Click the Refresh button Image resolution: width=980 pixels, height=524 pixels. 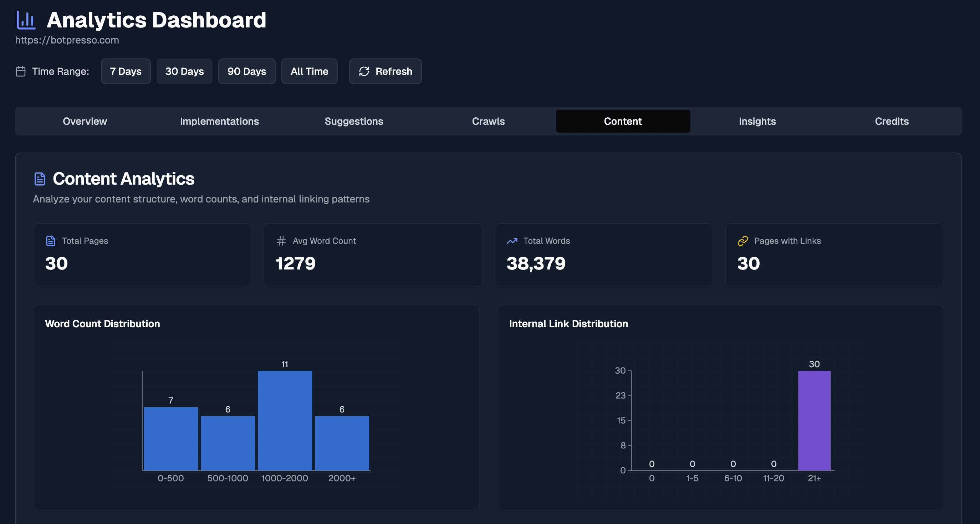385,71
